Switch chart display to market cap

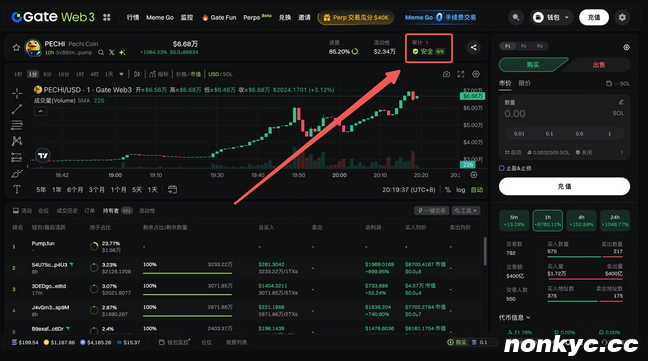196,74
